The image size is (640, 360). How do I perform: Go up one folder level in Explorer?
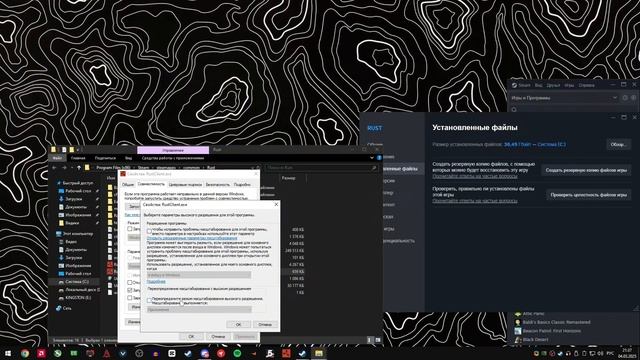pyautogui.click(x=79, y=168)
